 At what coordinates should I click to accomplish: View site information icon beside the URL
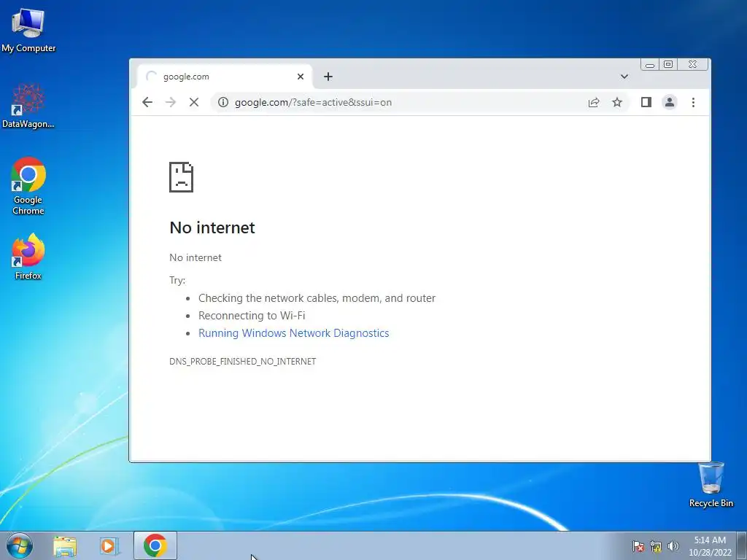pos(223,102)
